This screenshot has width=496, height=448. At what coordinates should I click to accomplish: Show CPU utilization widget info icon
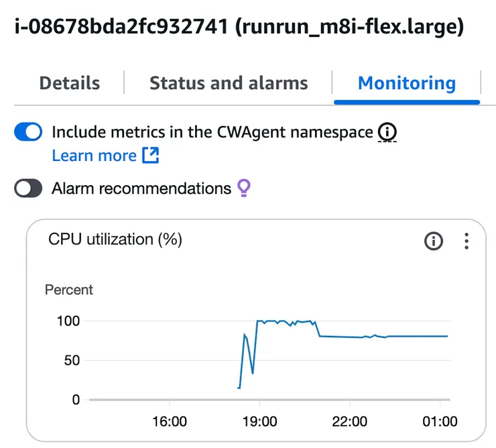434,241
